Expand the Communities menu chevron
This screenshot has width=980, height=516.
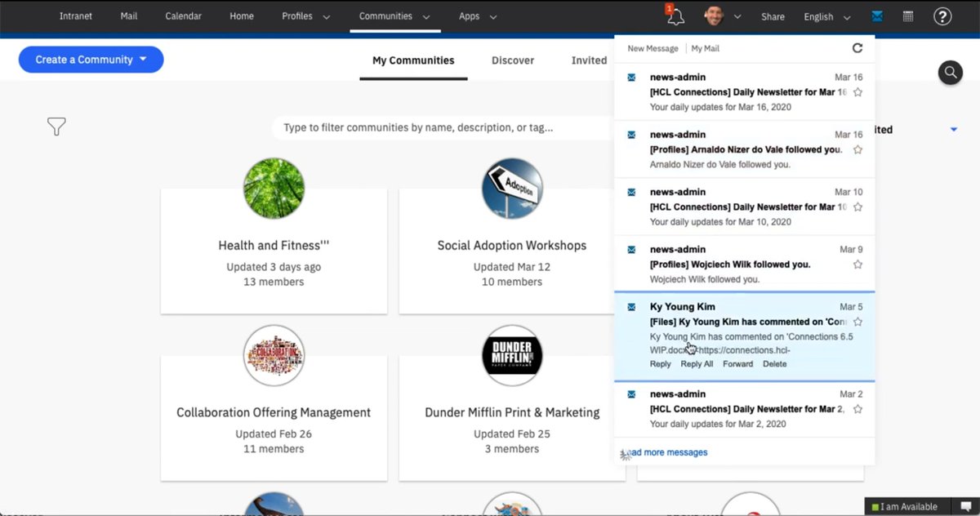point(427,17)
